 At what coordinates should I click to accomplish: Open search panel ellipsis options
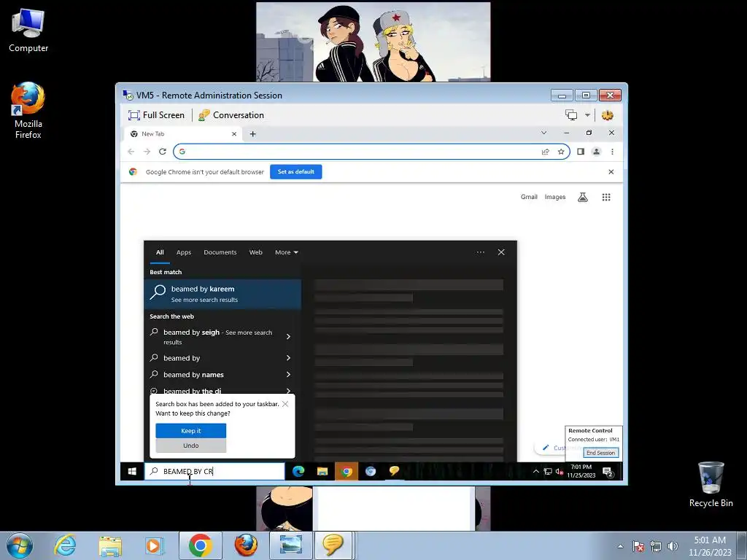click(480, 252)
